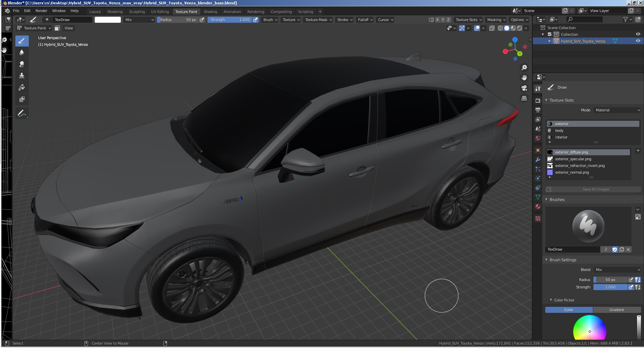Open the Texture properties checker tab
The width and height of the screenshot is (644, 348).
[x=538, y=219]
